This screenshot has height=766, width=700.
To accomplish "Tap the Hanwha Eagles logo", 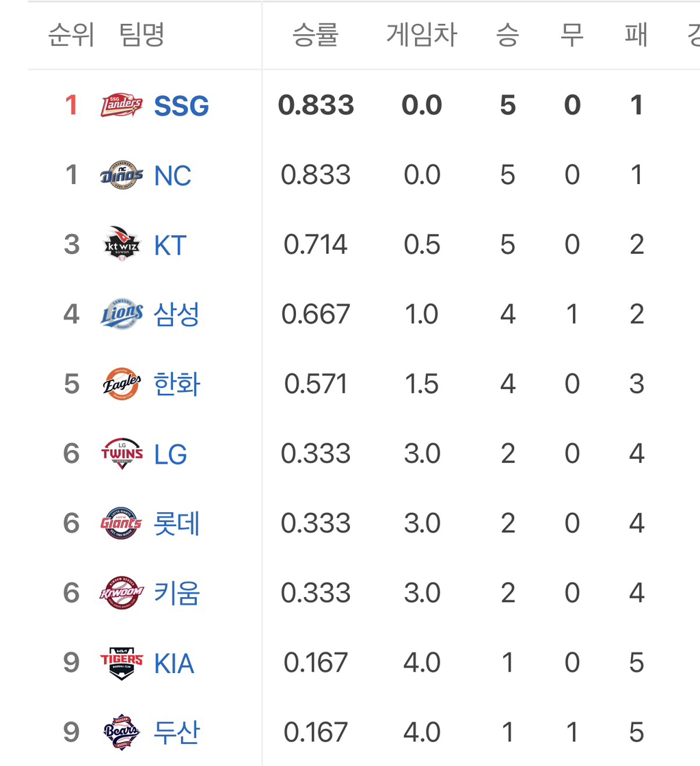I will click(x=122, y=384).
